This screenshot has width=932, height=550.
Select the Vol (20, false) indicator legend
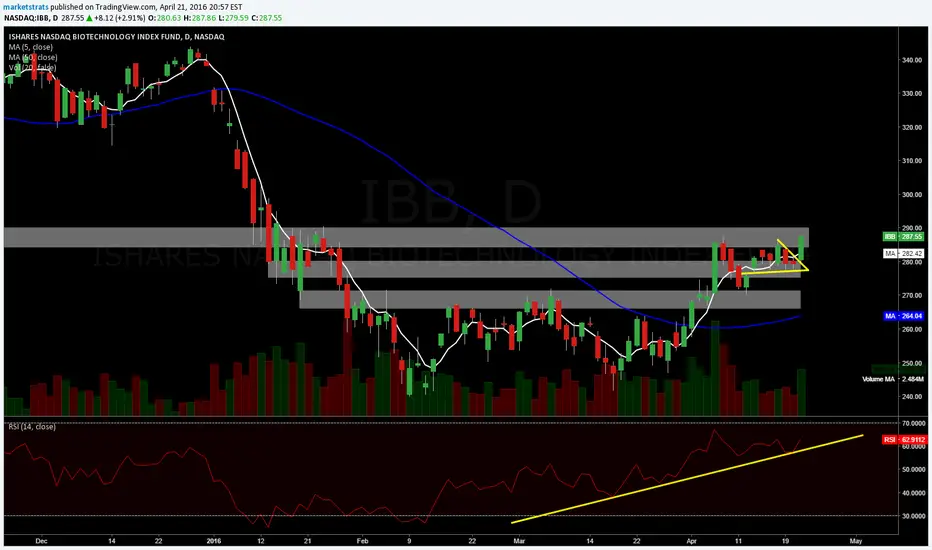32,67
